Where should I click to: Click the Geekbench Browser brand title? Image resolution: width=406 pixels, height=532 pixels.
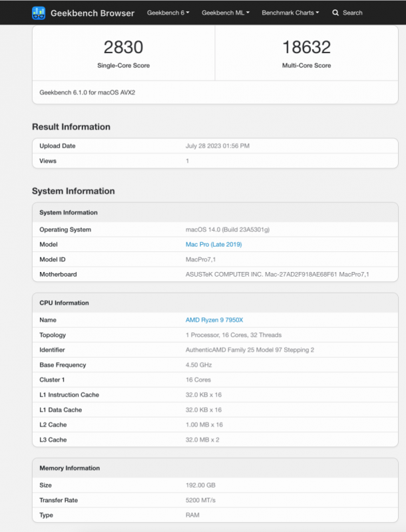pos(93,13)
